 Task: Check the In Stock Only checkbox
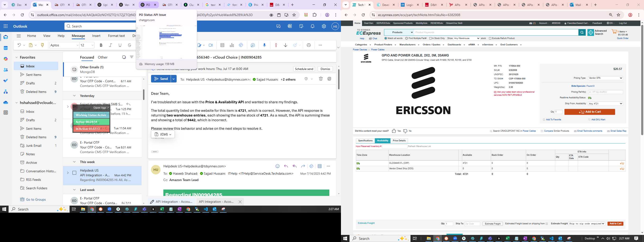tap(430, 39)
